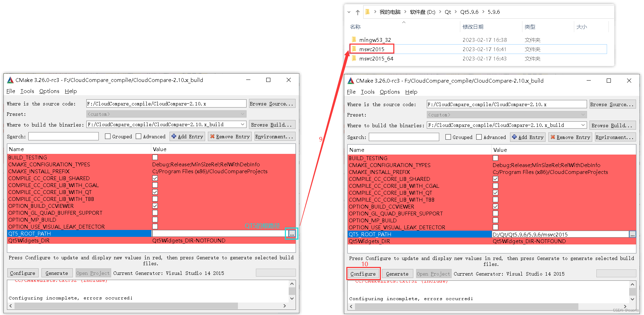Open File menu in left CMake window
644x315 pixels.
point(11,91)
